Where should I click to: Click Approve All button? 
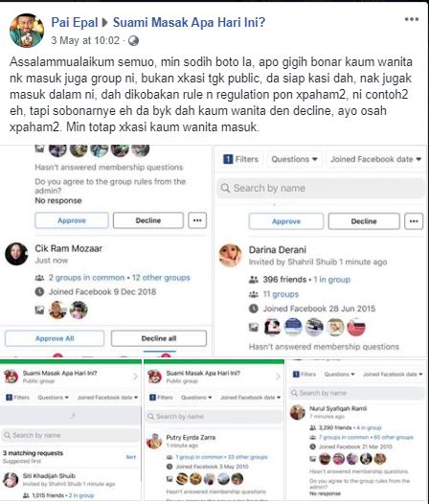(x=55, y=338)
